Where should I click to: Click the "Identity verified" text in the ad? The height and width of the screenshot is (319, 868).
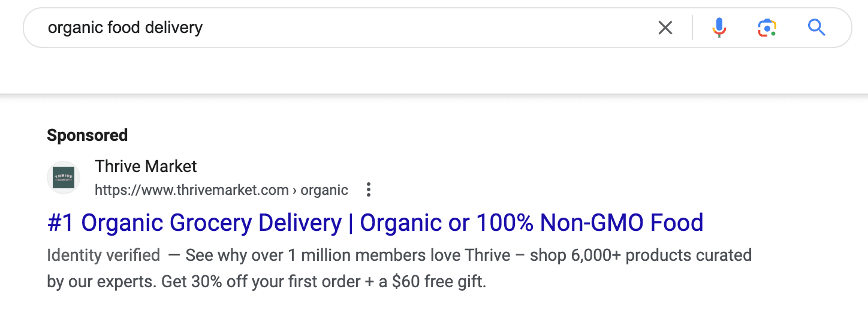pyautogui.click(x=104, y=255)
